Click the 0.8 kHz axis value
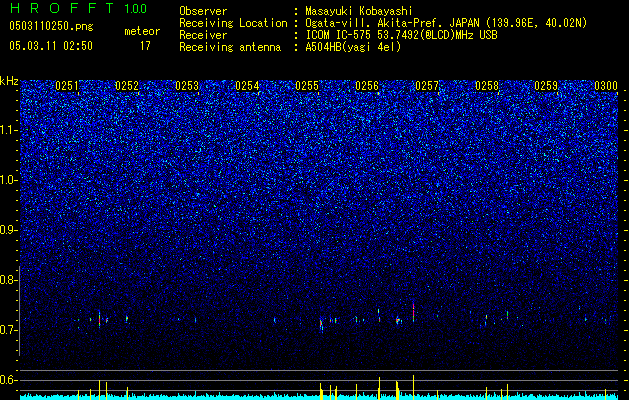This screenshot has height=400, width=629. [x=8, y=280]
